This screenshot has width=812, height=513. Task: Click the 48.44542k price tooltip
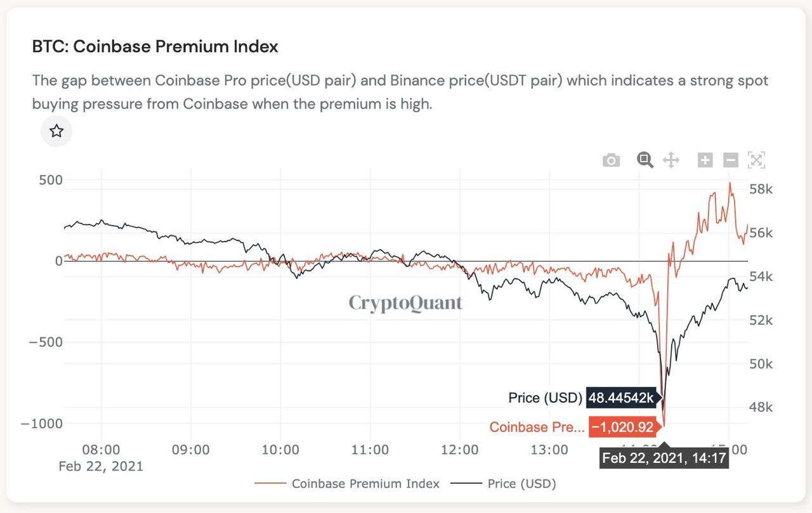(x=621, y=398)
